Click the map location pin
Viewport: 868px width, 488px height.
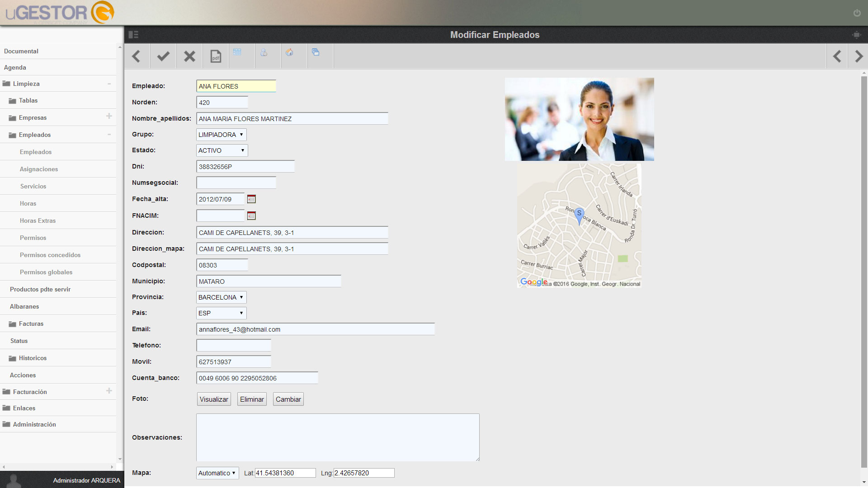pos(579,216)
